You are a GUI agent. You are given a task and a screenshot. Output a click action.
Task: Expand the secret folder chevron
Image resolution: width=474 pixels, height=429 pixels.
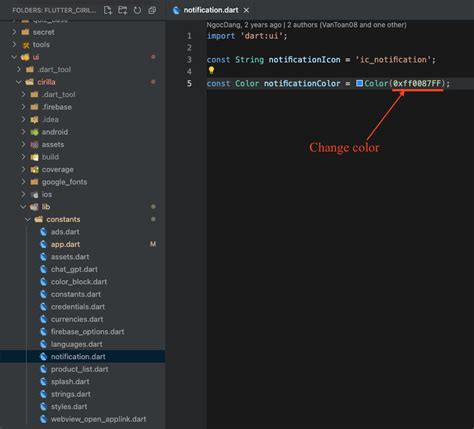click(14, 32)
